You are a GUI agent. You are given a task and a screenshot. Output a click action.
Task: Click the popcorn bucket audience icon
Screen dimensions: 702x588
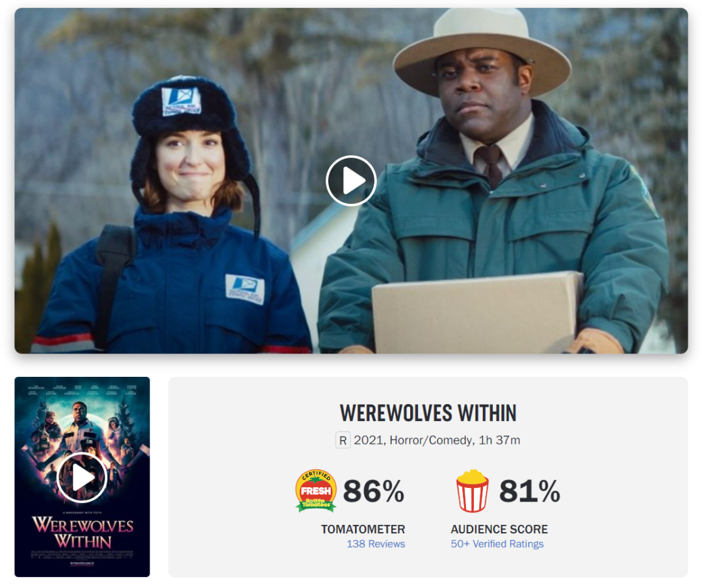click(473, 491)
